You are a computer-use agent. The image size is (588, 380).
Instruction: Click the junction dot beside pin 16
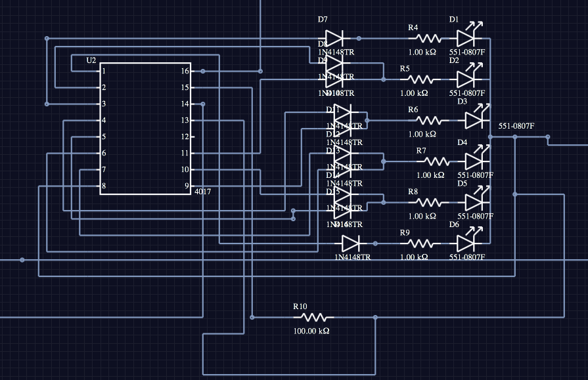click(x=203, y=71)
